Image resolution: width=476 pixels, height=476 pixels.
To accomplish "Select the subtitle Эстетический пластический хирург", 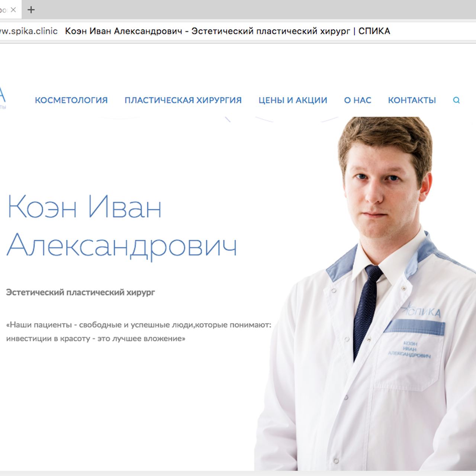I will point(81,293).
